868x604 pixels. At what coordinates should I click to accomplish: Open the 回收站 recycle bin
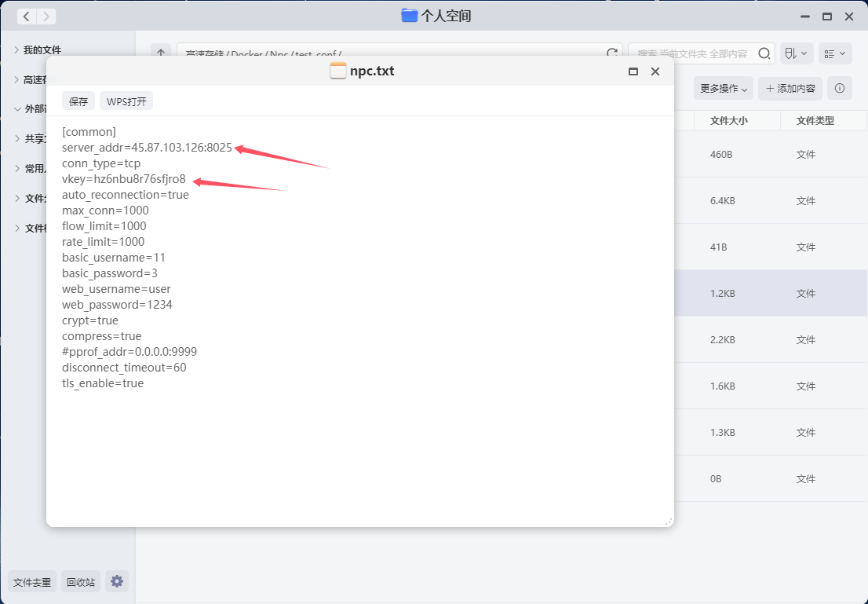tap(81, 582)
